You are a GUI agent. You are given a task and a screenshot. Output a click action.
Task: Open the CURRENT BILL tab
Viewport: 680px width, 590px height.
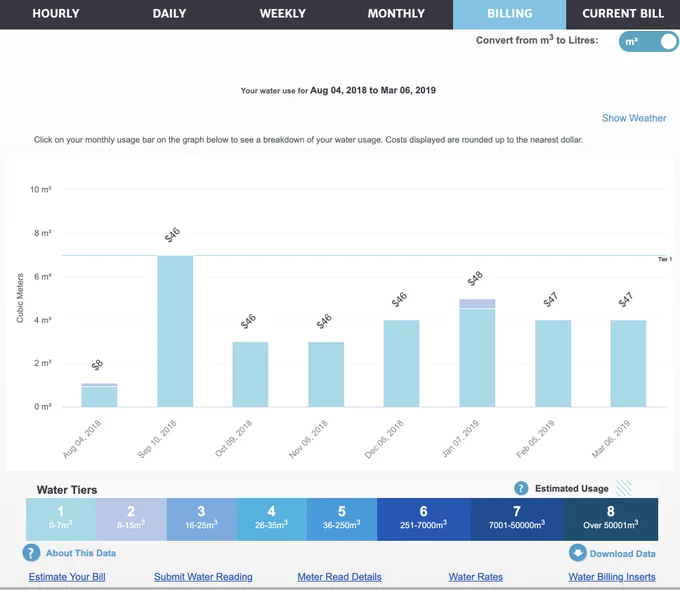pos(623,14)
